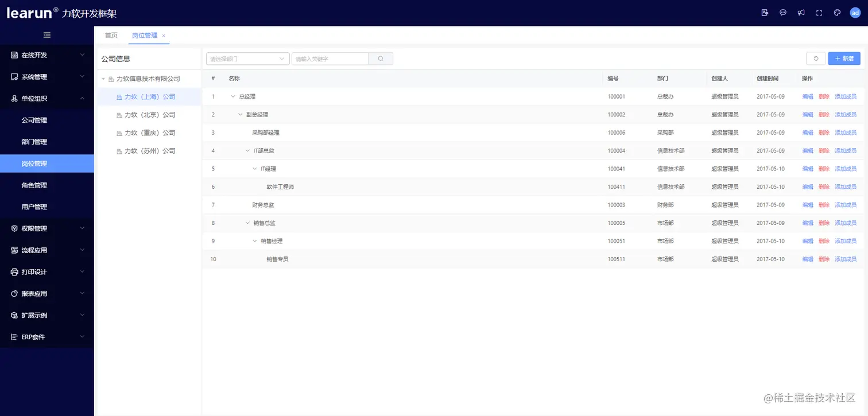This screenshot has height=416, width=868.
Task: Click the refresh table button
Action: click(x=816, y=59)
